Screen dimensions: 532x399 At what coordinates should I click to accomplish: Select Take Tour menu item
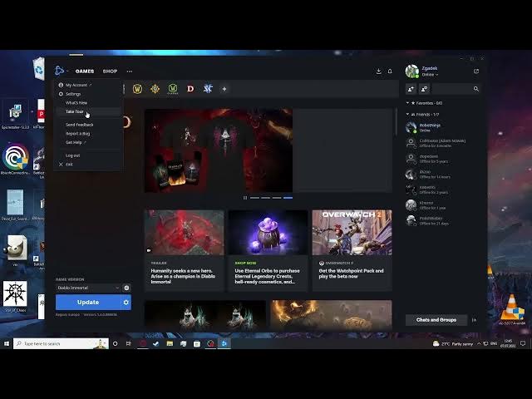click(88, 111)
